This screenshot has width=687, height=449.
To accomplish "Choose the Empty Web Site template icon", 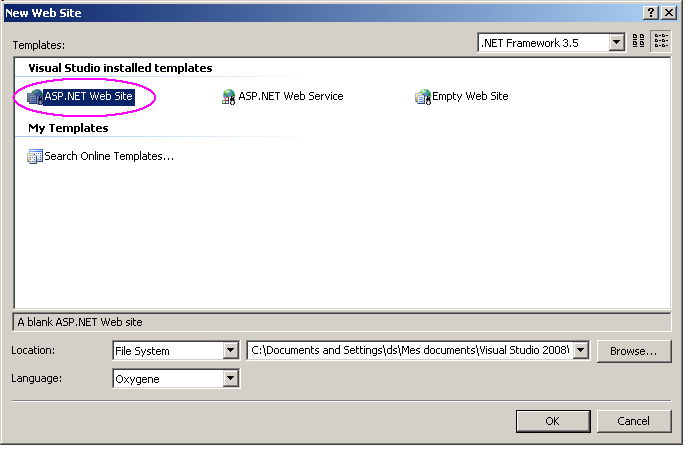I will (423, 97).
